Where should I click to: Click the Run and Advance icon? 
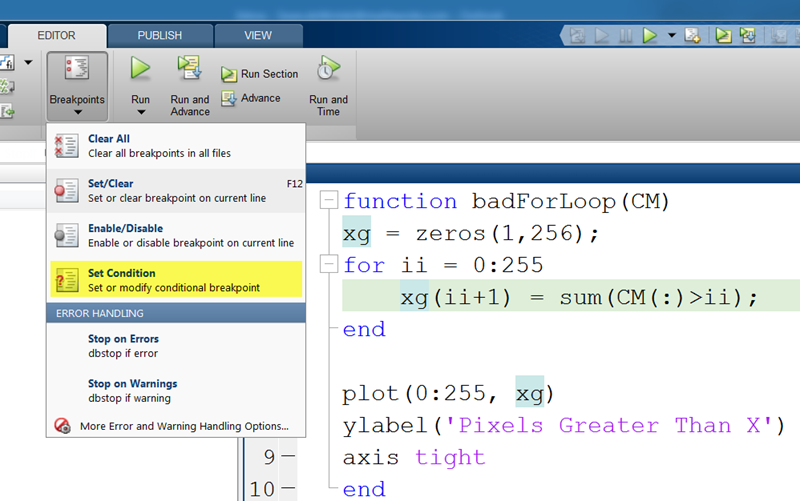coord(189,69)
